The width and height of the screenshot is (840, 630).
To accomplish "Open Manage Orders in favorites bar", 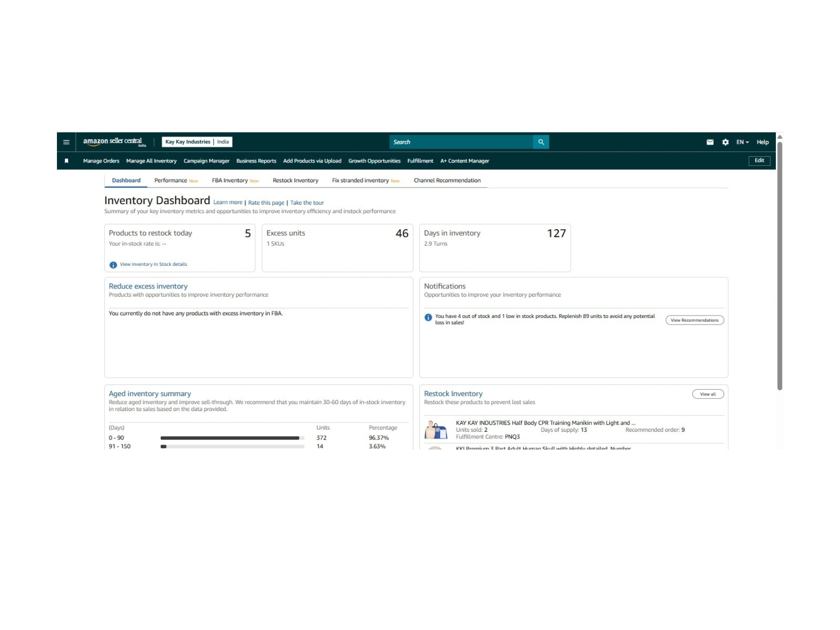I will 101,161.
